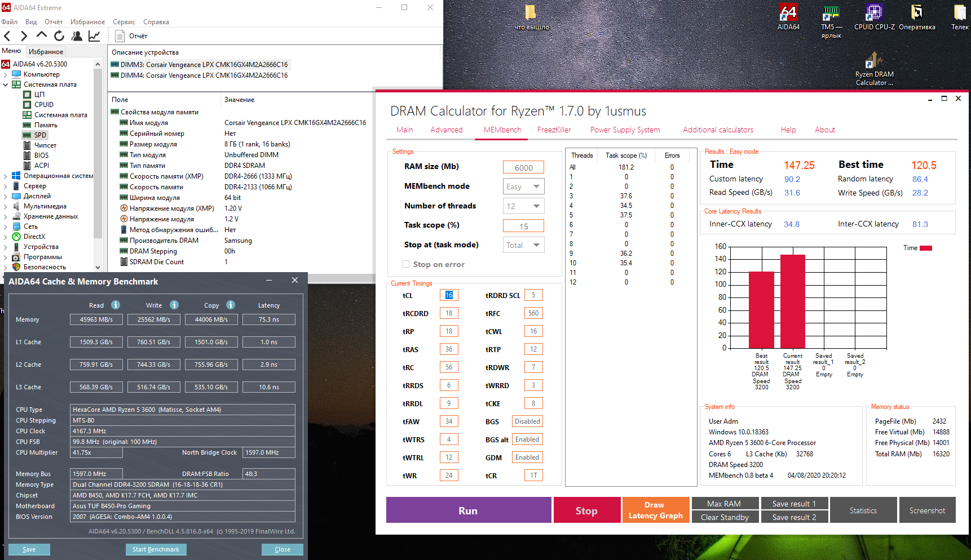Open the Additional calculators tab
Viewport: 971px width, 560px height.
(x=718, y=130)
